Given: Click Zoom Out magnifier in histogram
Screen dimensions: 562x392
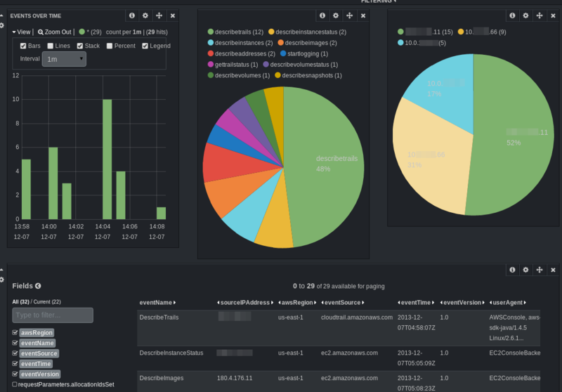Looking at the screenshot, I should click(x=55, y=32).
